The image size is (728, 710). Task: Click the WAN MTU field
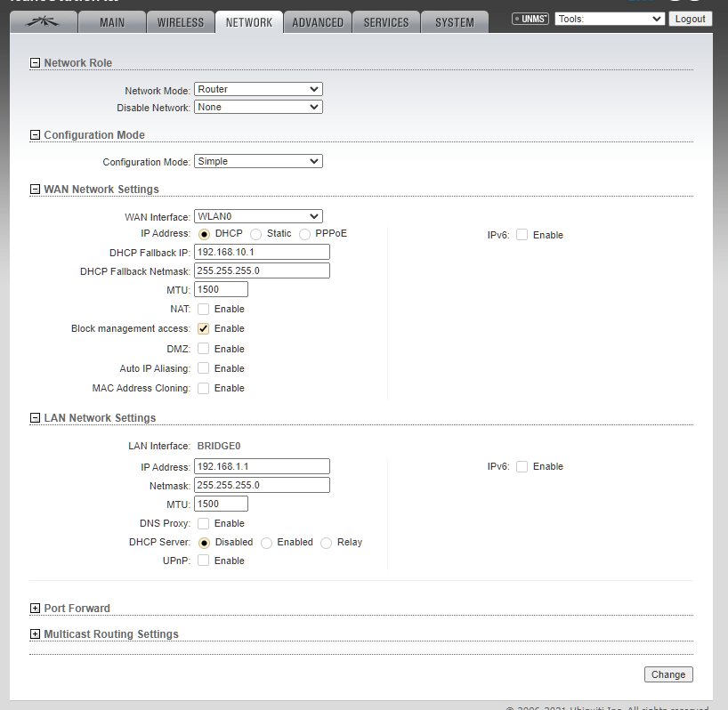click(x=221, y=289)
